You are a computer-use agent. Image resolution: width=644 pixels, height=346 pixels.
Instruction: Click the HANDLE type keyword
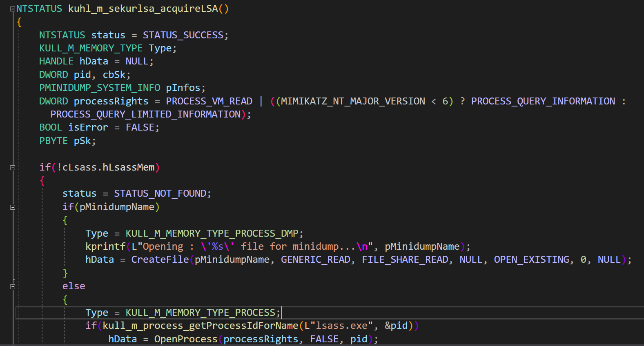click(56, 61)
